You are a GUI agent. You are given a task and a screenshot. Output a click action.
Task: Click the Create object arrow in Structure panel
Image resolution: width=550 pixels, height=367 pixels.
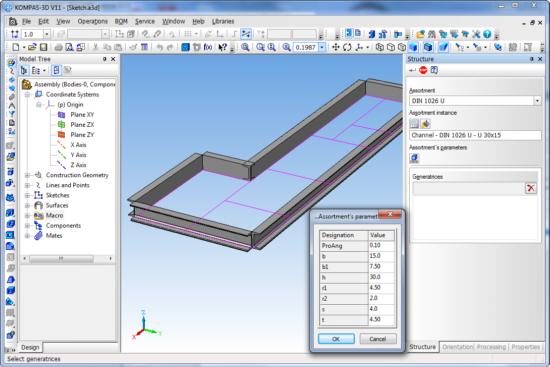[412, 70]
